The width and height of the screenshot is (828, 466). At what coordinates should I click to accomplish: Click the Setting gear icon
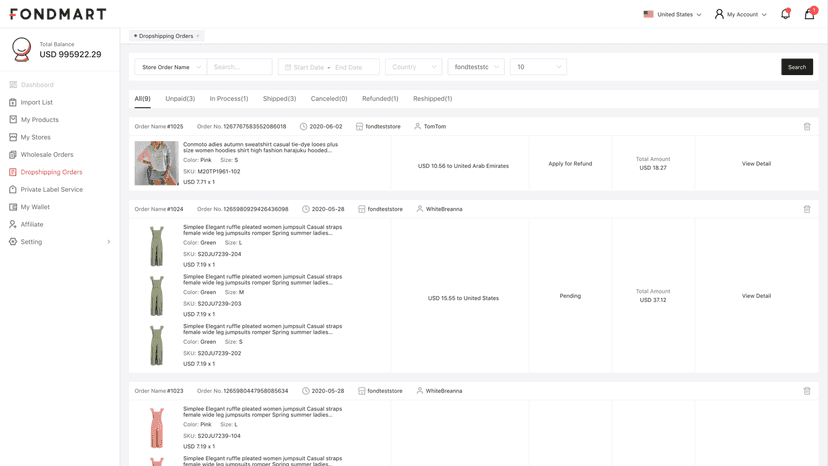(x=13, y=241)
